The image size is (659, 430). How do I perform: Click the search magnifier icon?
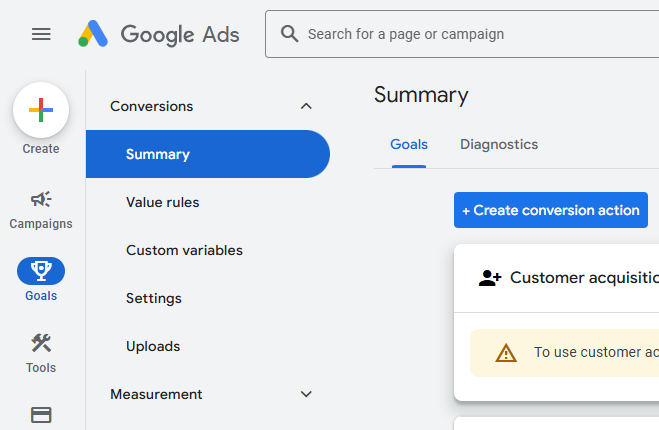[x=290, y=34]
